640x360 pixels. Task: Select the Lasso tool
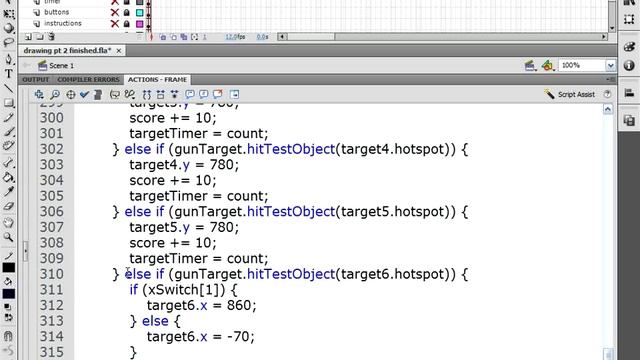9,42
